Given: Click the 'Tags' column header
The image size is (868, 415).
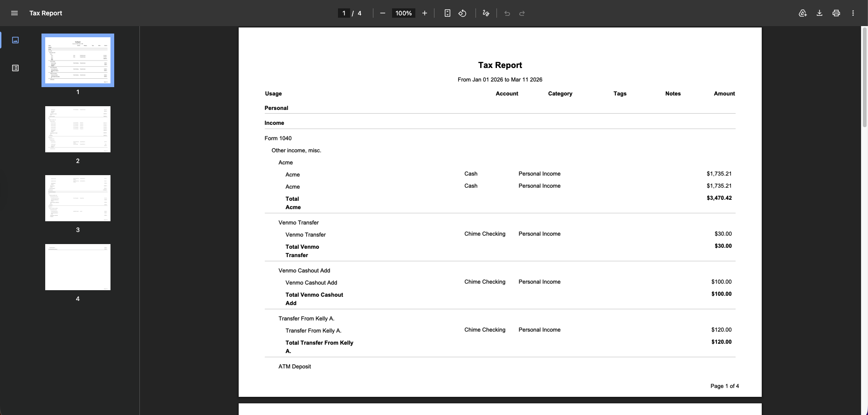Looking at the screenshot, I should [x=620, y=94].
